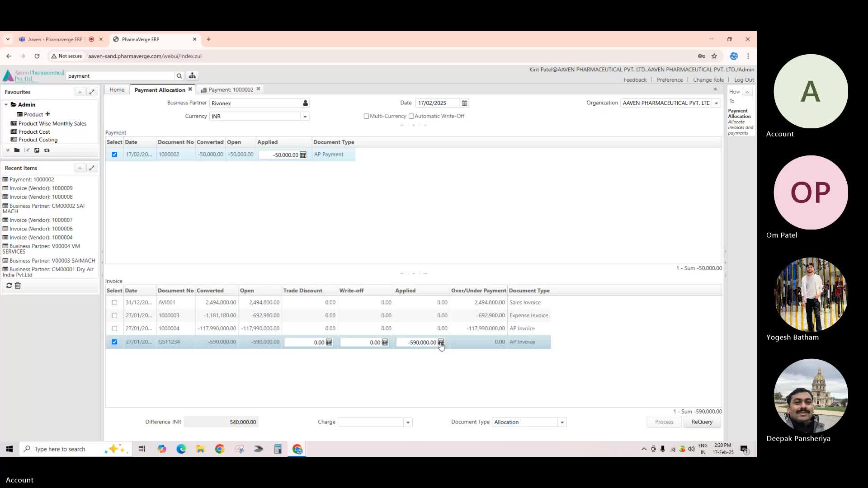The height and width of the screenshot is (488, 868).
Task: Close the Payment Allocation tab
Action: coord(190,89)
